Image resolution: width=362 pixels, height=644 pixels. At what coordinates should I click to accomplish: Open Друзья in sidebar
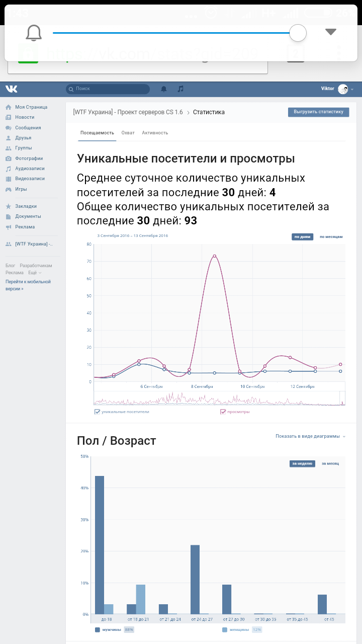click(x=23, y=138)
